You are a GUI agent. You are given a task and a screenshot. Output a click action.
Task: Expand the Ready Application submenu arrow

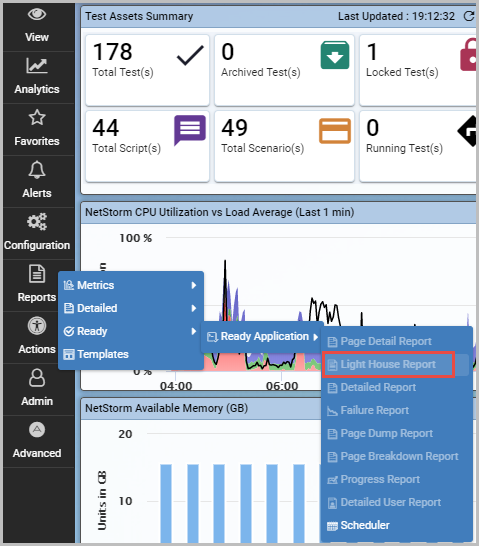[x=315, y=337]
